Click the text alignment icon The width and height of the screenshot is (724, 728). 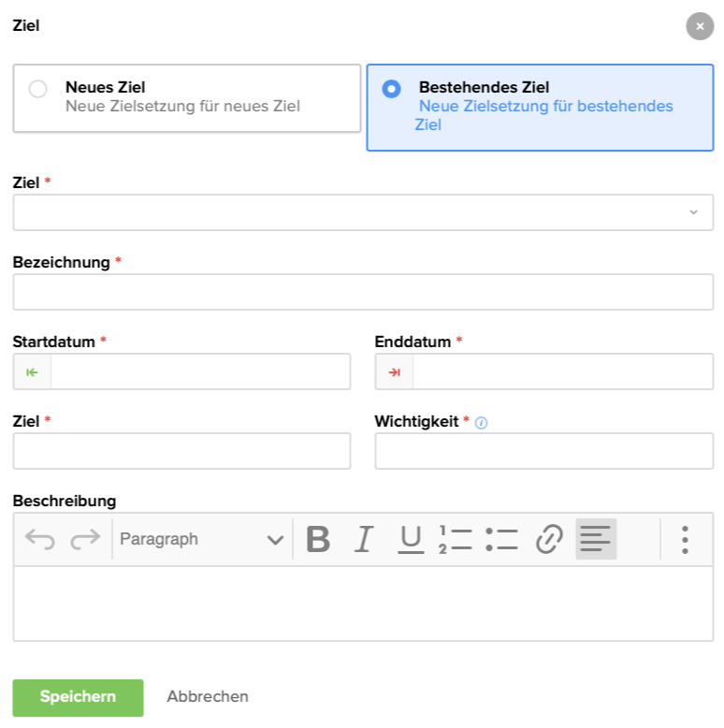tap(596, 539)
